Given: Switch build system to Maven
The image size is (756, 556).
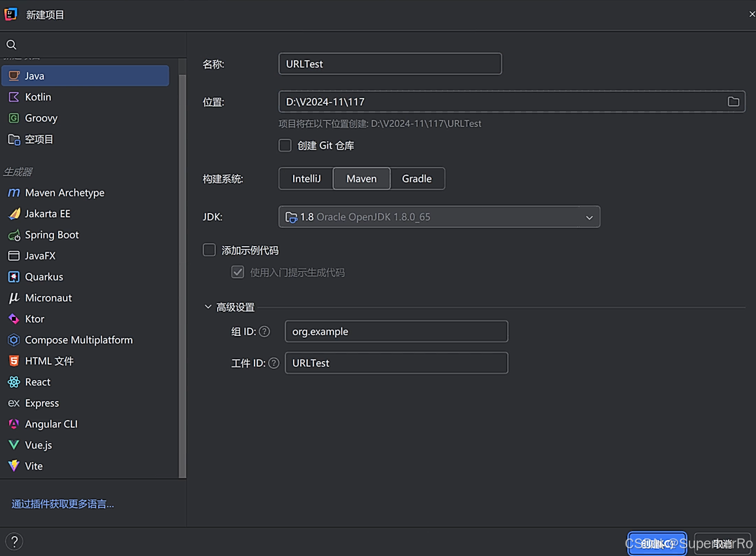Looking at the screenshot, I should click(362, 179).
